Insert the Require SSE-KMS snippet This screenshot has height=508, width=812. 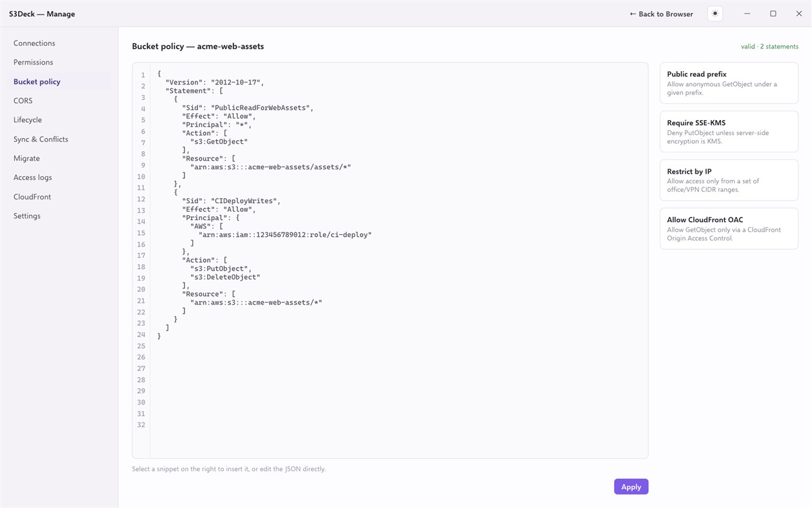(x=729, y=132)
